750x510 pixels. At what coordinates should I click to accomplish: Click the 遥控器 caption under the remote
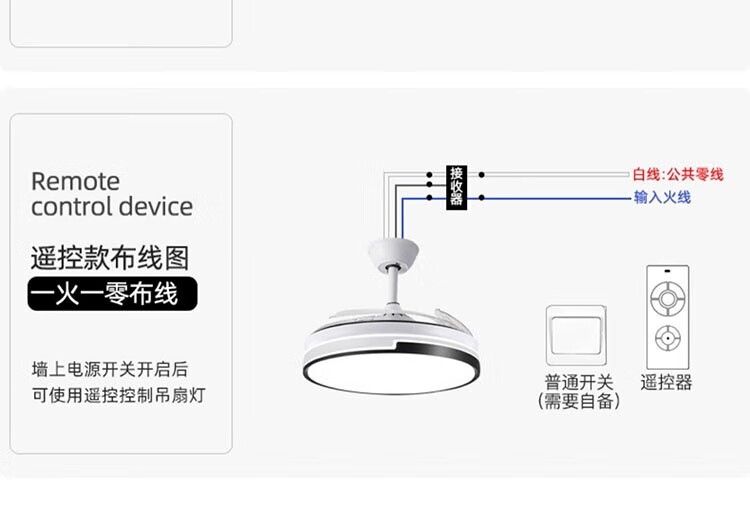pyautogui.click(x=666, y=382)
